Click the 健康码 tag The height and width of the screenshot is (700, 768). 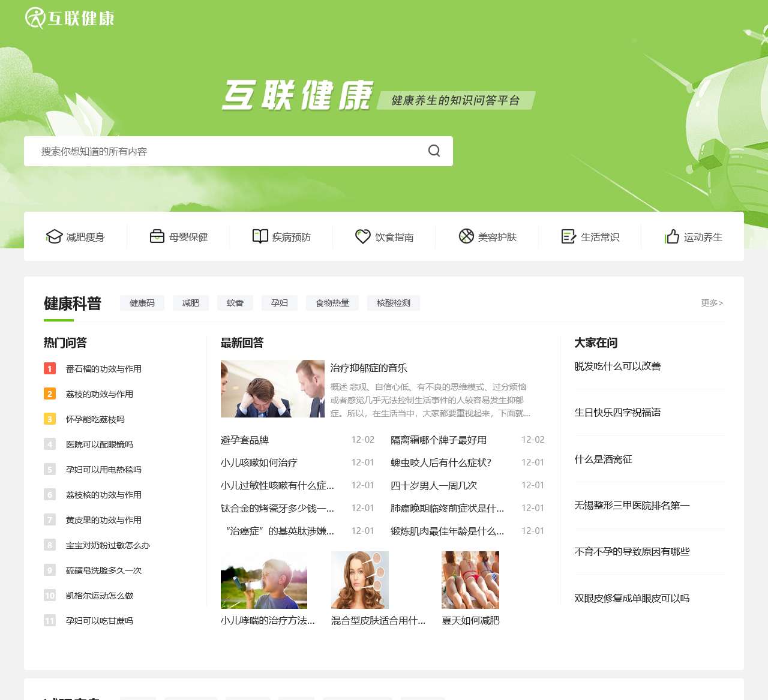click(142, 303)
